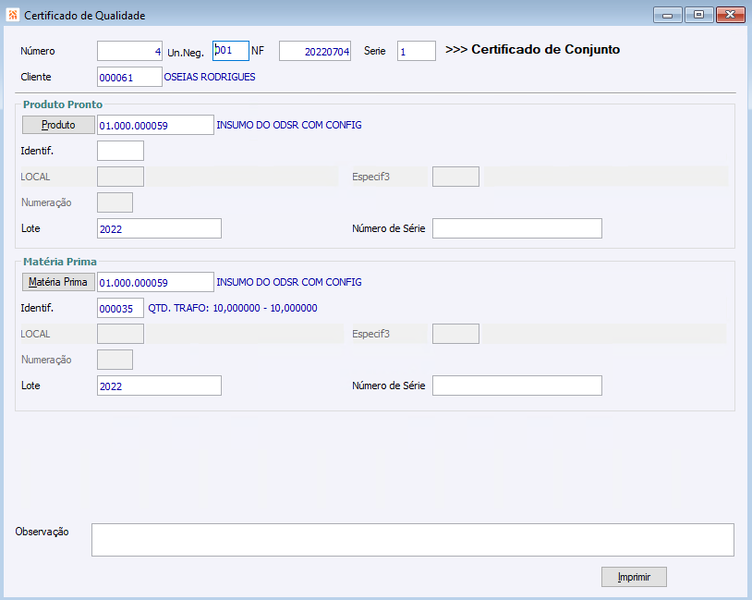Image resolution: width=752 pixels, height=600 pixels.
Task: Click the empty Identif. field in Produto Pronto
Action: point(120,151)
